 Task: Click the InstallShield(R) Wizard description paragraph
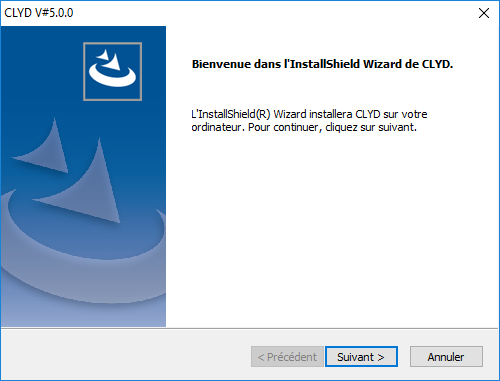coord(309,121)
